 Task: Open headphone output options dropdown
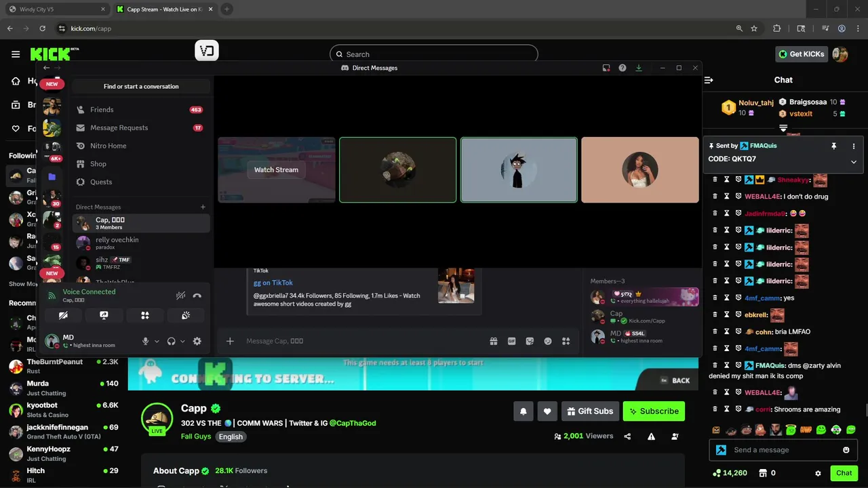coord(182,342)
